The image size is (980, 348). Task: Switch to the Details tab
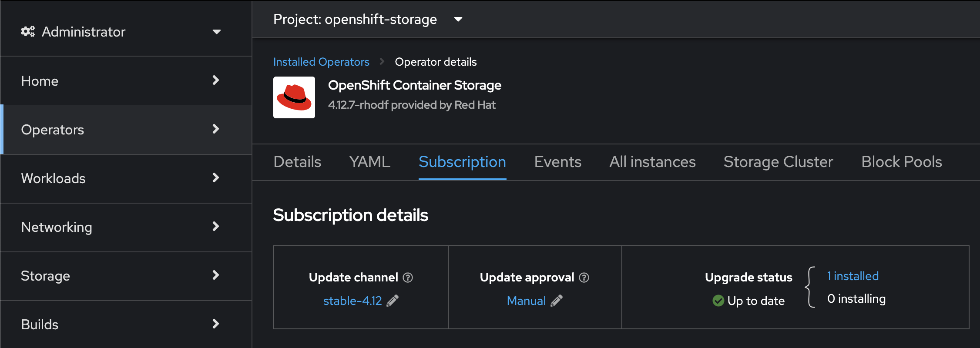(297, 162)
